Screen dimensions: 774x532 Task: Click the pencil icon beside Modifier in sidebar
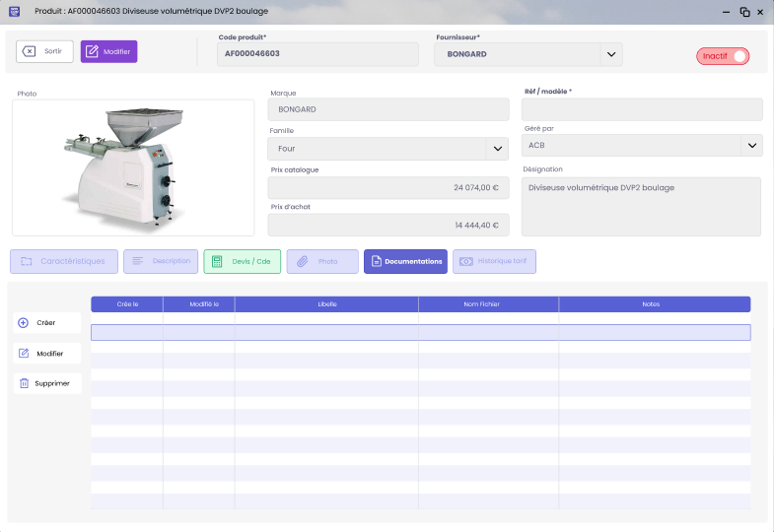pos(24,353)
